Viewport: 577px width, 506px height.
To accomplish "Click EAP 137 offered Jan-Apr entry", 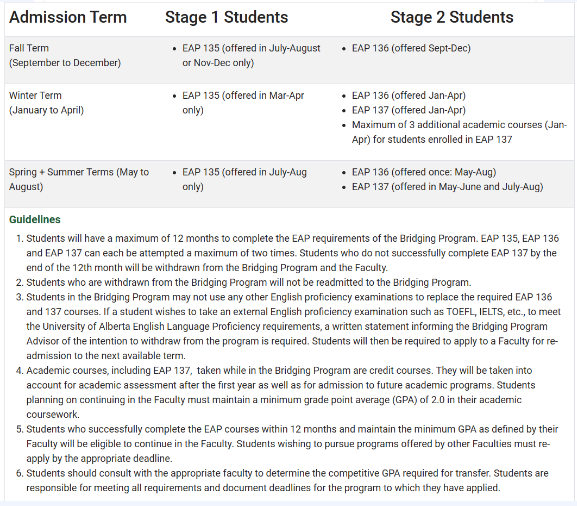I will [408, 110].
